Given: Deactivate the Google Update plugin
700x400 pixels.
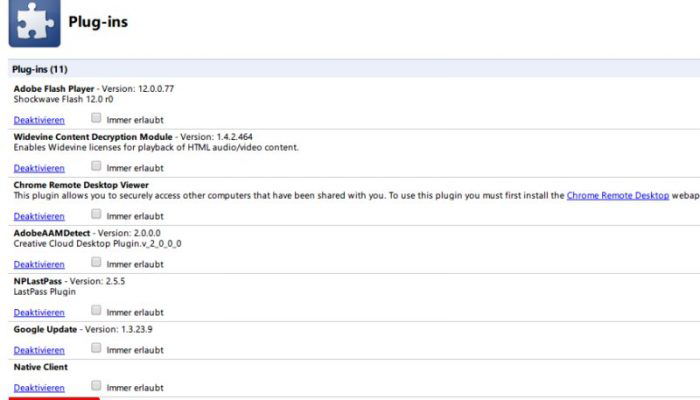Looking at the screenshot, I should (39, 350).
